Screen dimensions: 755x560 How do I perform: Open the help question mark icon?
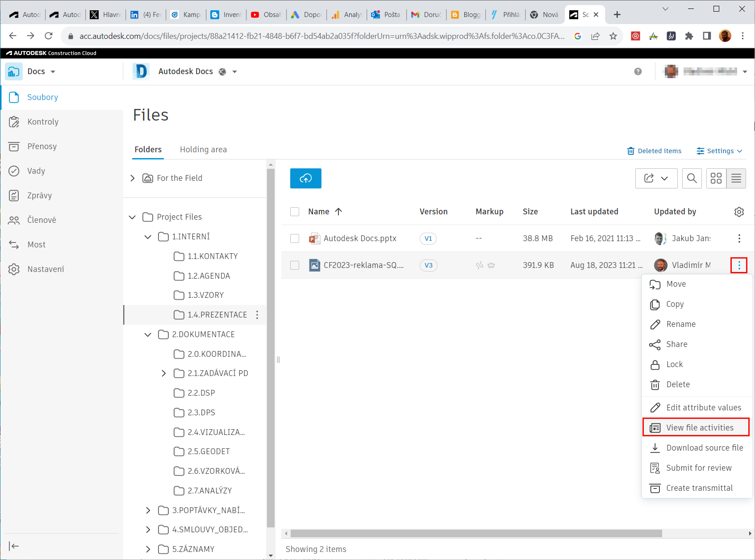click(x=638, y=71)
